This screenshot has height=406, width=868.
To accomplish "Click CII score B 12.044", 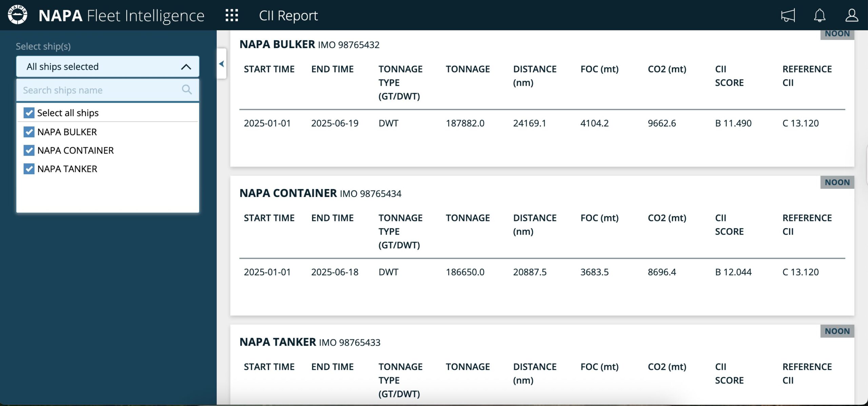I will [733, 272].
